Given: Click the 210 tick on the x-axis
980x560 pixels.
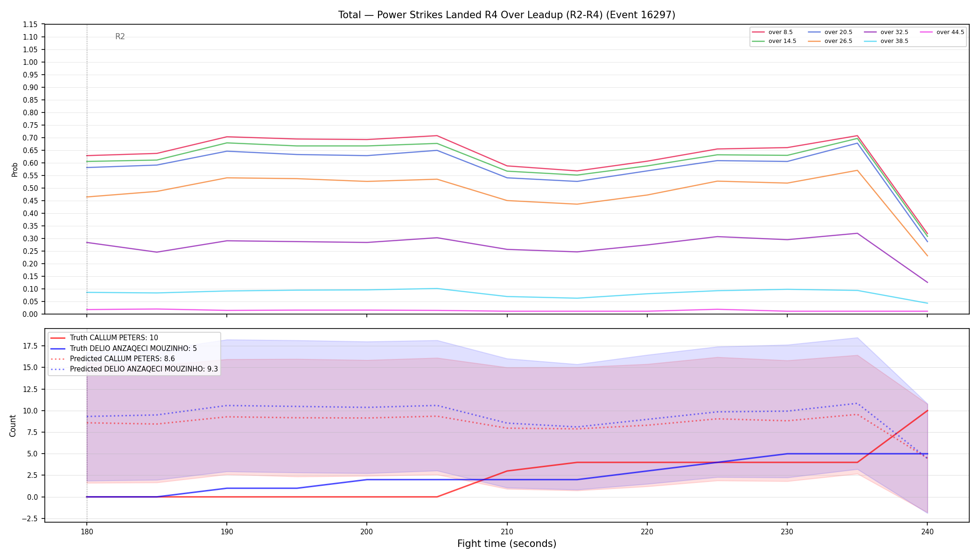Looking at the screenshot, I should pos(507,532).
